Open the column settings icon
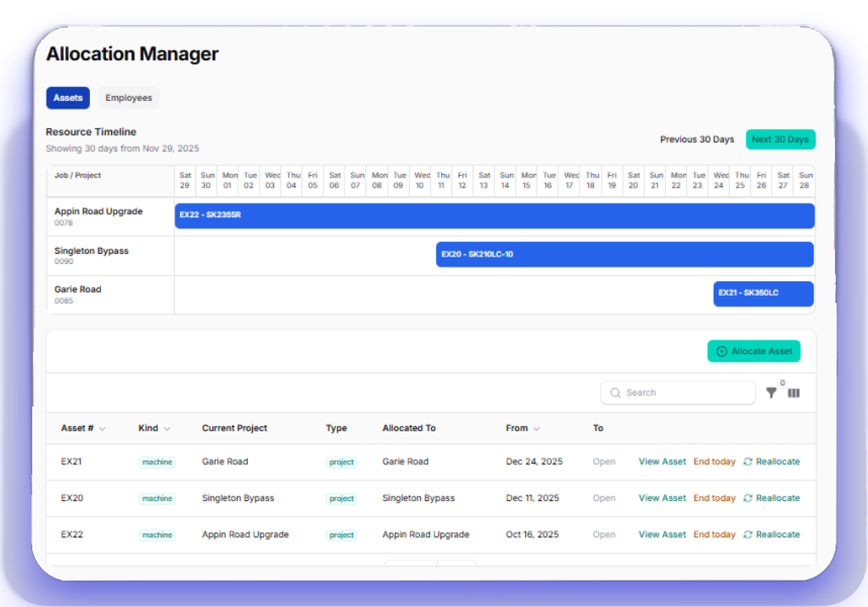868x607 pixels. tap(793, 393)
